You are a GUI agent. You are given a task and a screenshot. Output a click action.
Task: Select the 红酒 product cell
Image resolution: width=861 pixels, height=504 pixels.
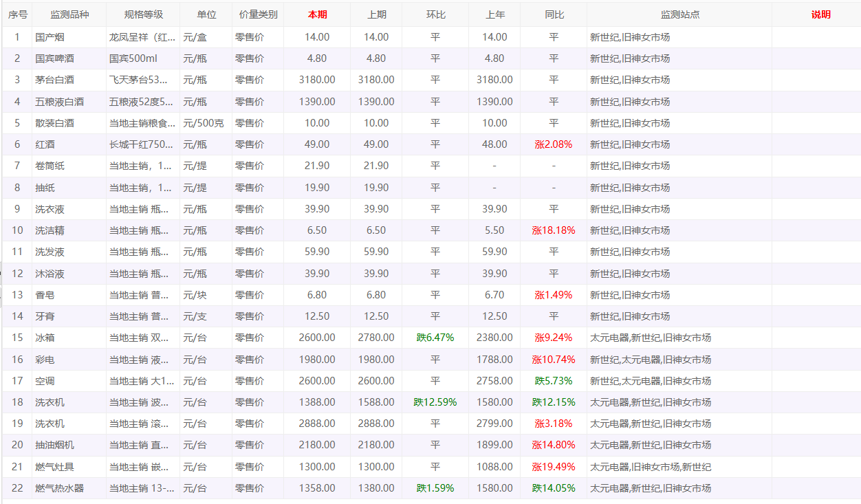(69, 144)
